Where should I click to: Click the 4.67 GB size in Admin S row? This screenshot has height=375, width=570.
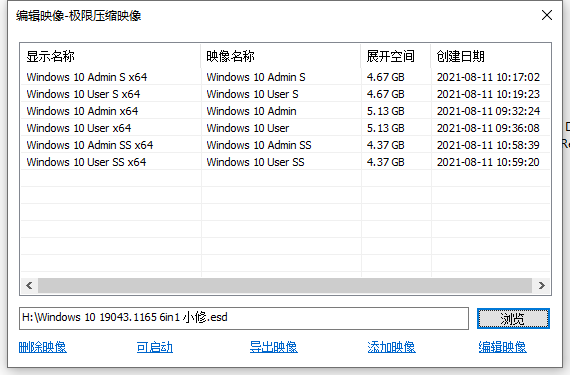click(385, 77)
